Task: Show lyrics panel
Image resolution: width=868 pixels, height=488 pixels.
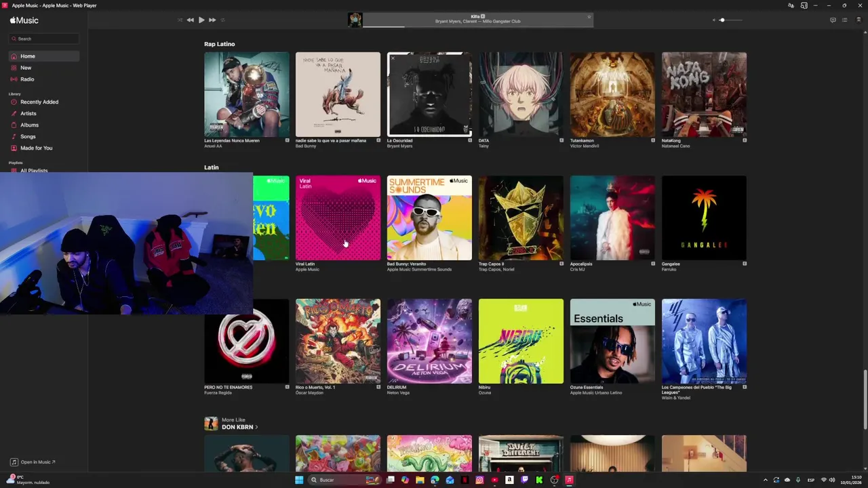Action: coord(833,20)
